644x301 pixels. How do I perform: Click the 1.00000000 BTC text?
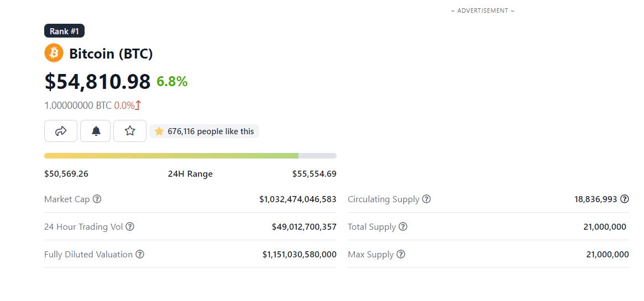[78, 106]
